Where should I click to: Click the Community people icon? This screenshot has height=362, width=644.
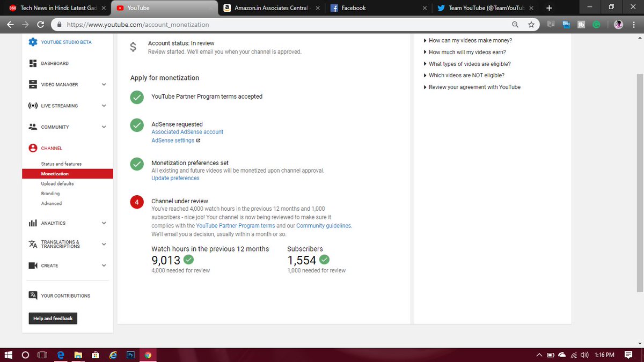pos(33,127)
